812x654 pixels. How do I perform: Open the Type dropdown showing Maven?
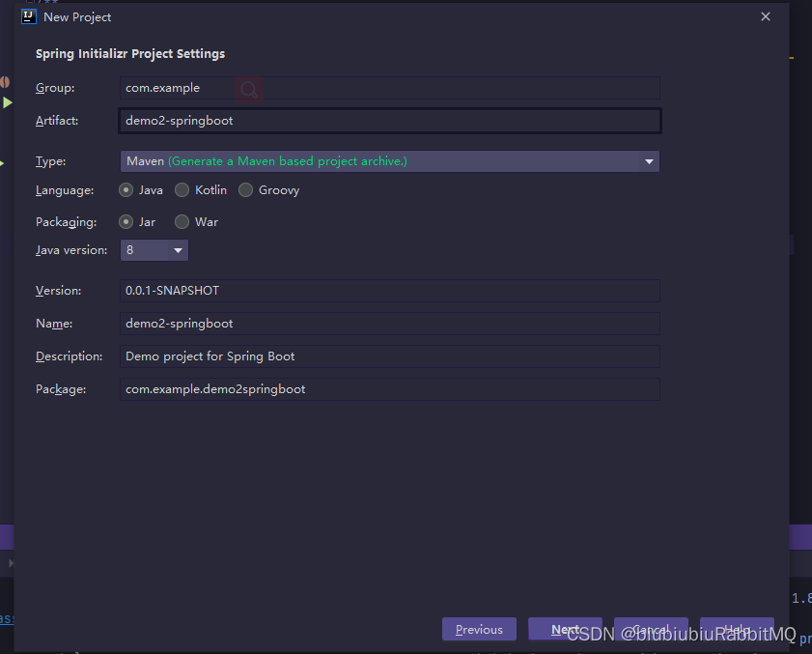tap(389, 161)
